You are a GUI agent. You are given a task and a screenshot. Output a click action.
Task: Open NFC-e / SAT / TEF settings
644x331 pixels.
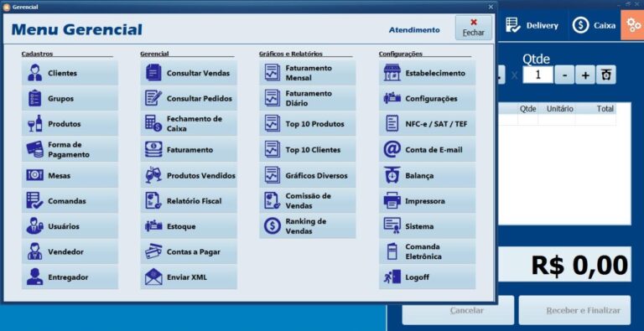pyautogui.click(x=427, y=124)
